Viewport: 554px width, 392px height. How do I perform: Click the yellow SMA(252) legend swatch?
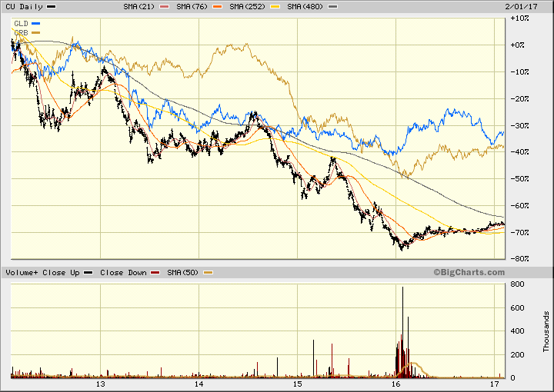point(275,7)
